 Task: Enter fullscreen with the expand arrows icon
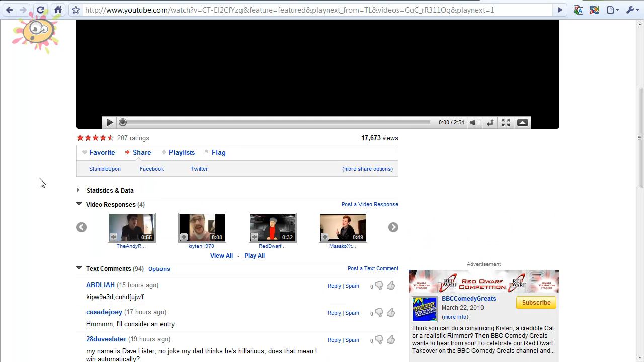506,122
